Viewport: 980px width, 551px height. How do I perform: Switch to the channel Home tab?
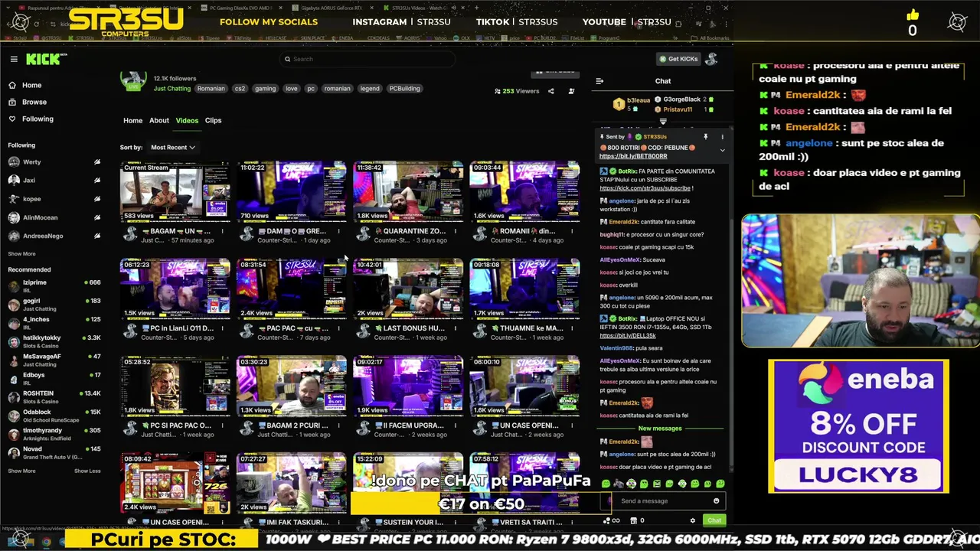click(x=132, y=120)
